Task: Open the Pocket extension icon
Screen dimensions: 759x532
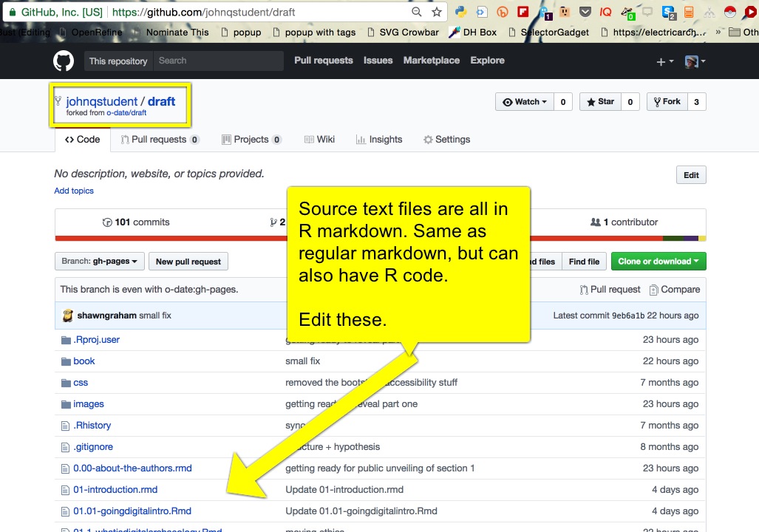Action: coord(585,12)
